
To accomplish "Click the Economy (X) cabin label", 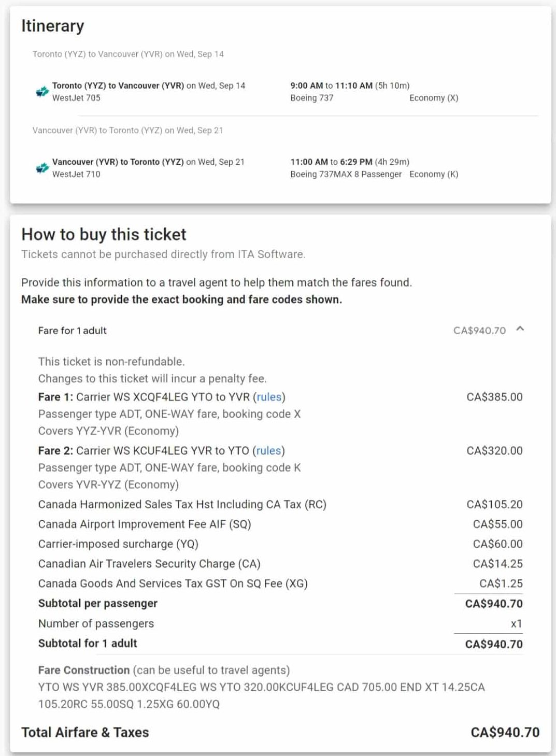I will (x=433, y=98).
